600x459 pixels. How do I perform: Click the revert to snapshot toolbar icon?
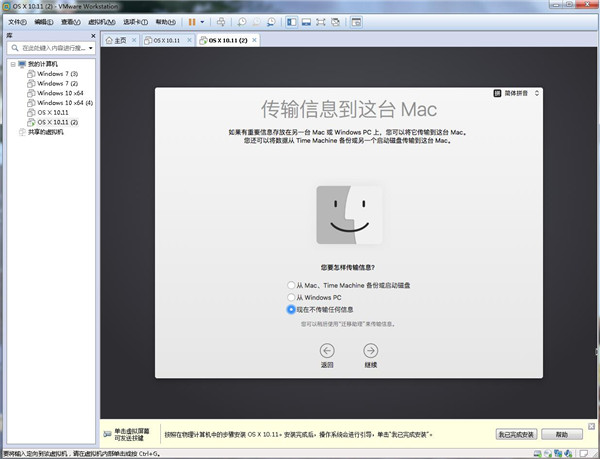[x=256, y=22]
